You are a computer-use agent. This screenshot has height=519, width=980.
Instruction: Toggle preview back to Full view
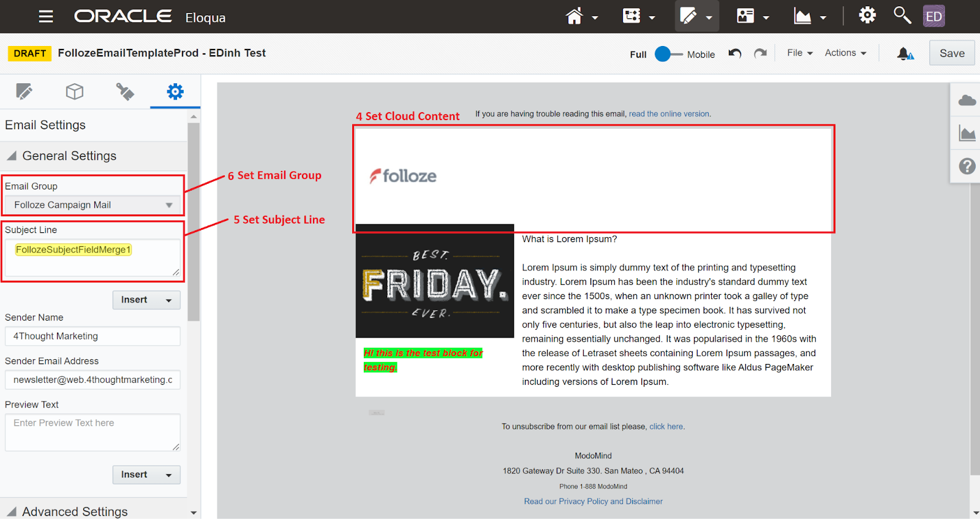coord(638,55)
